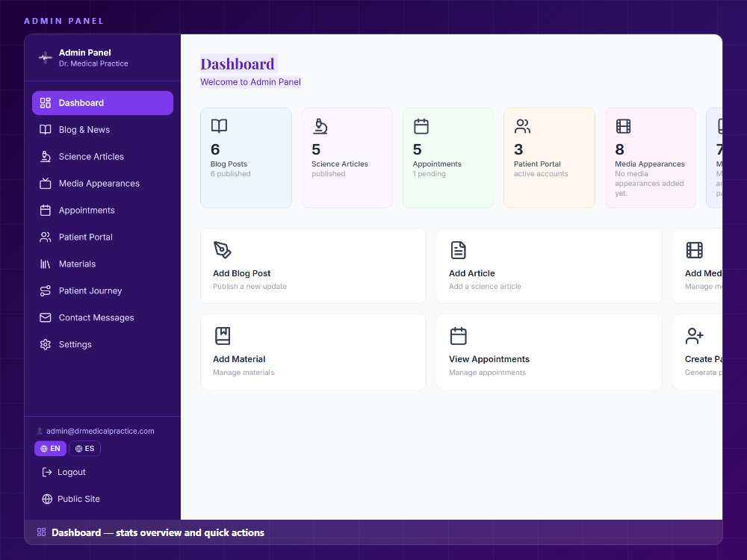Navigate to Appointments in sidebar
Image resolution: width=747 pixels, height=560 pixels.
tap(102, 210)
